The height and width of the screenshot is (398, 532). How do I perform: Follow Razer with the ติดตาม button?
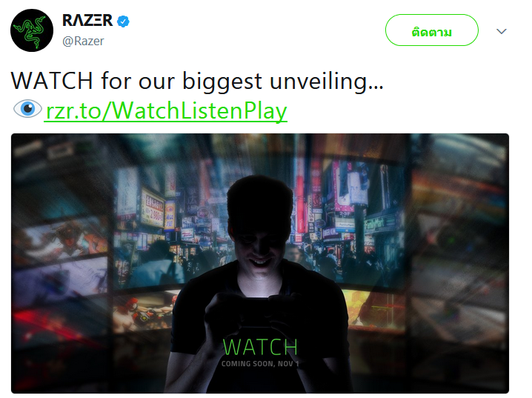431,30
